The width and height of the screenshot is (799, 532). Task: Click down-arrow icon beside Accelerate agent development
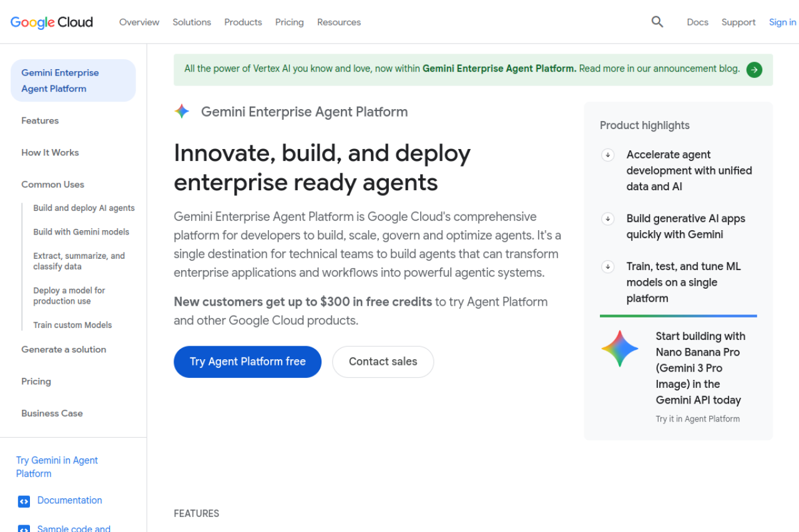608,155
